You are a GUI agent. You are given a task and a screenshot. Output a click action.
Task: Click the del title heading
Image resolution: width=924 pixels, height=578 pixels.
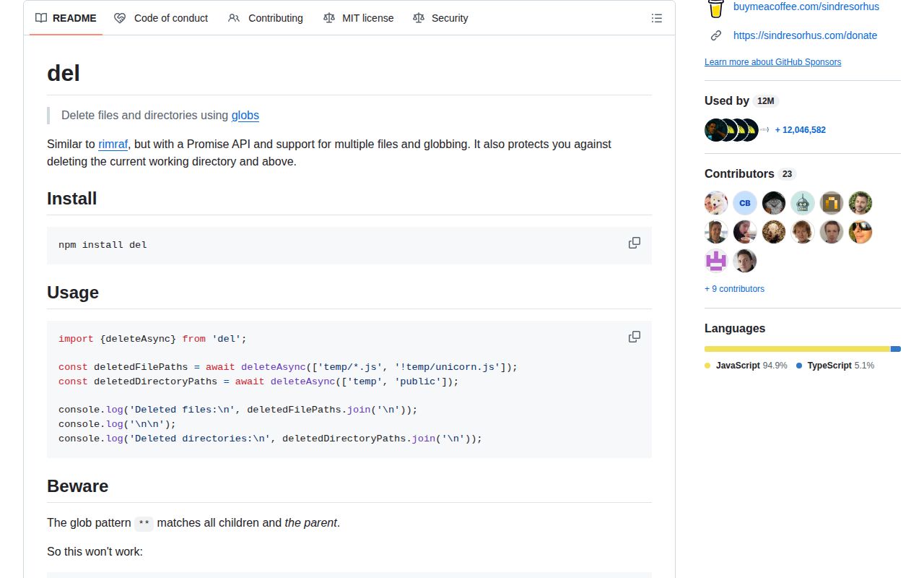pos(64,73)
